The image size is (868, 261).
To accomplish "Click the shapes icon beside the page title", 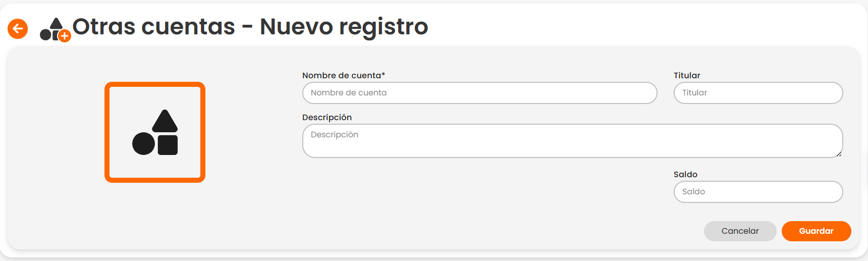I will click(x=52, y=28).
